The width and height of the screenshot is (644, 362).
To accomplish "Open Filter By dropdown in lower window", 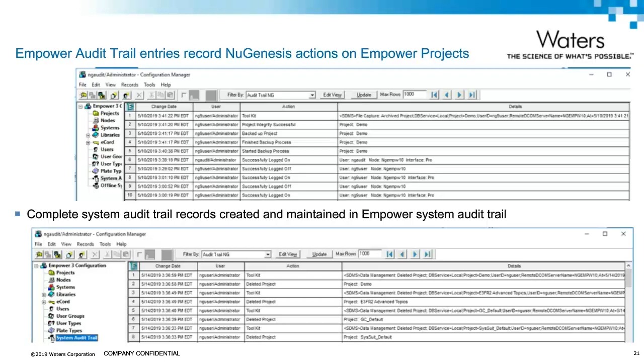I will (x=268, y=254).
